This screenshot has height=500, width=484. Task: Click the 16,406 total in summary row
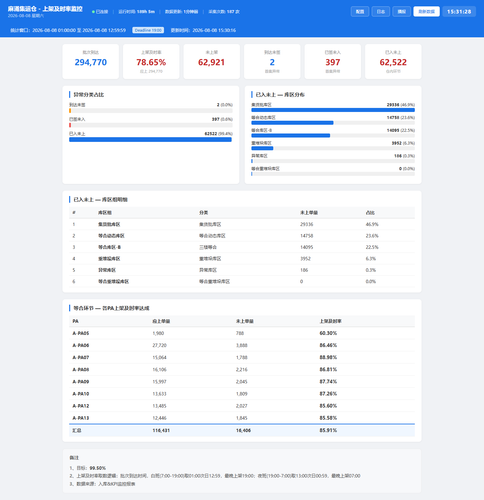(x=243, y=431)
